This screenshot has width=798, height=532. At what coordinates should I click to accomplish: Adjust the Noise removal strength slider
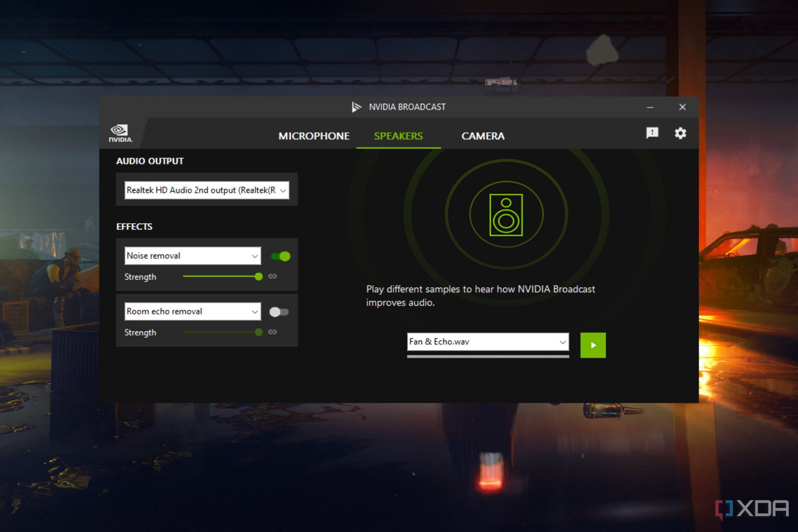[223, 276]
